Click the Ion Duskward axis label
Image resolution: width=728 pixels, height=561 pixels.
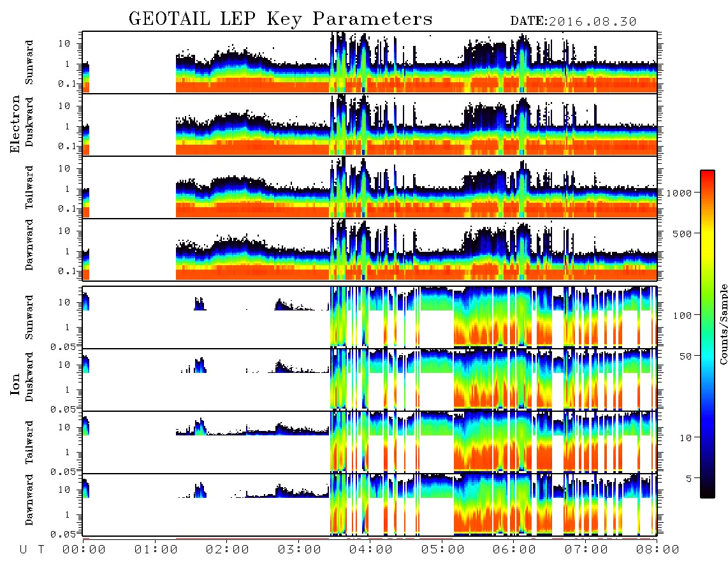29,377
